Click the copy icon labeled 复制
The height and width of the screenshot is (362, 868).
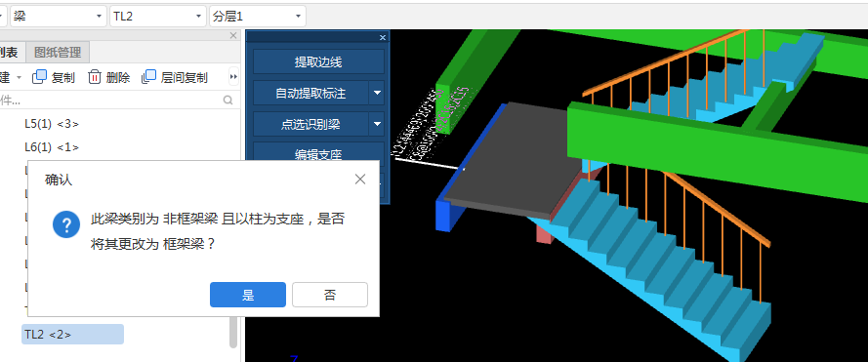coord(39,77)
